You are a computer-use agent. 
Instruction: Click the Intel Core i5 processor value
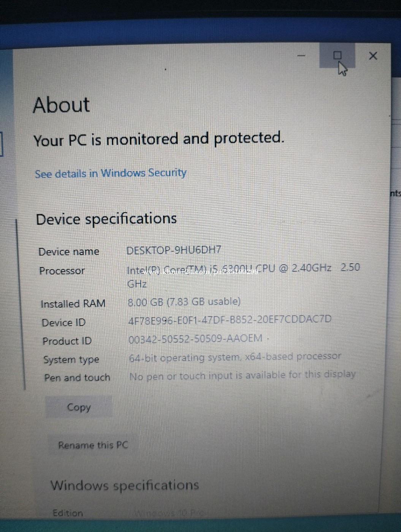click(243, 275)
